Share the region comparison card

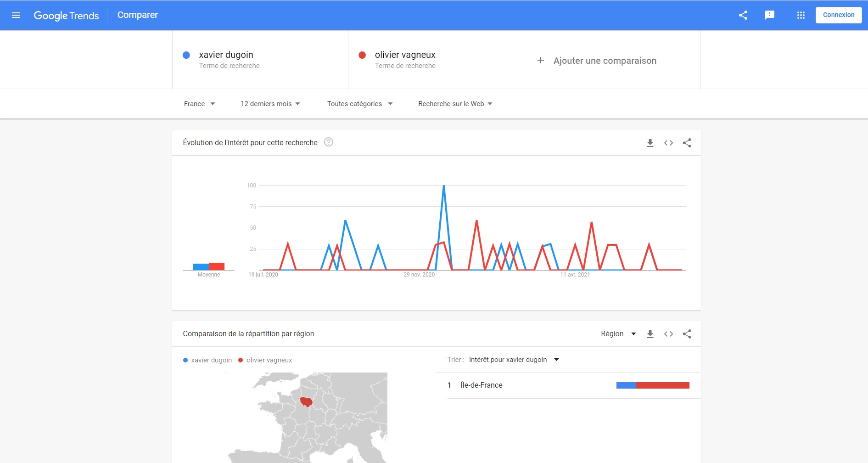(x=687, y=334)
